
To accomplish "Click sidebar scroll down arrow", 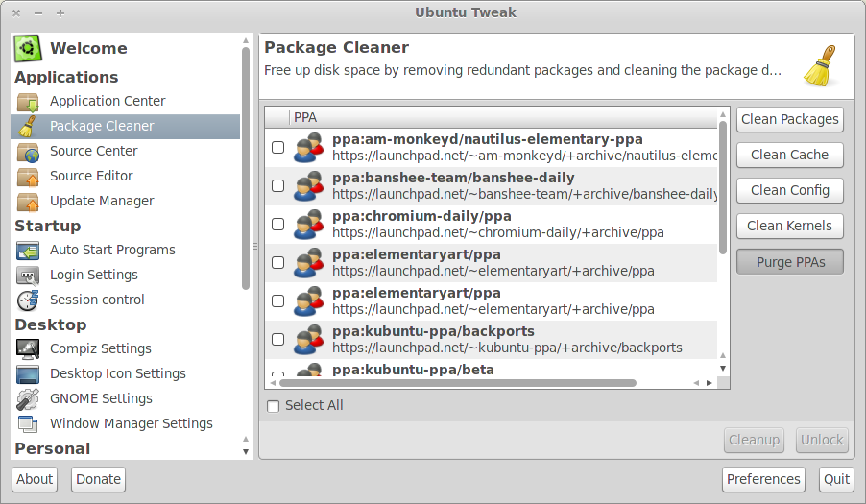I will (x=246, y=451).
